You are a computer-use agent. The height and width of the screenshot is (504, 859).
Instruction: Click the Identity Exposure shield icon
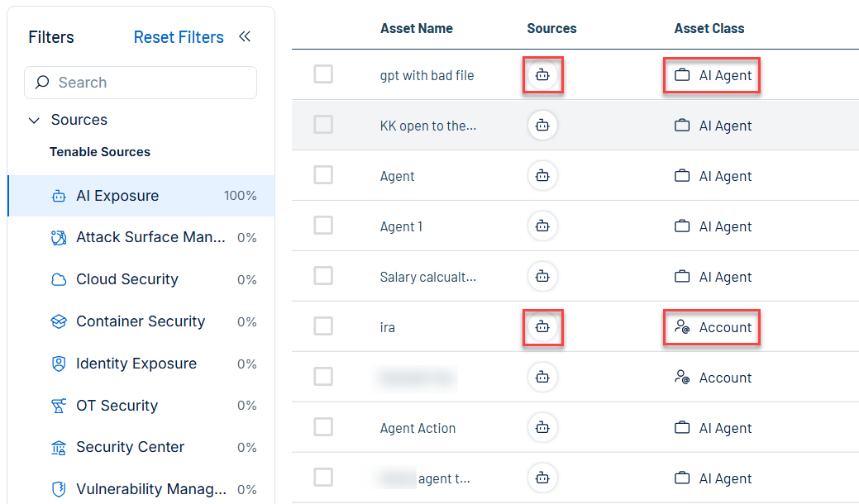(x=59, y=364)
